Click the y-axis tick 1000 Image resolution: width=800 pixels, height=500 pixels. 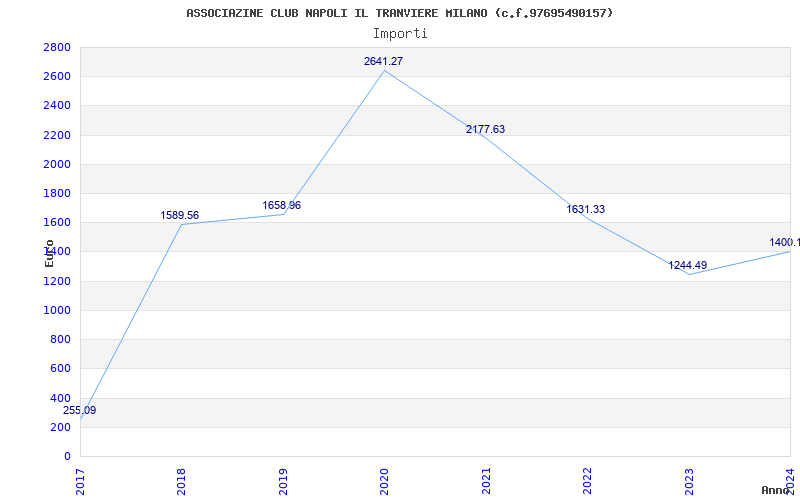(x=57, y=310)
